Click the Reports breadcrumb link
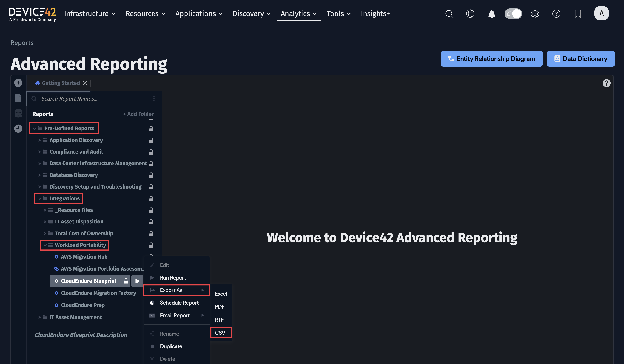Viewport: 624px width, 364px height. 22,43
